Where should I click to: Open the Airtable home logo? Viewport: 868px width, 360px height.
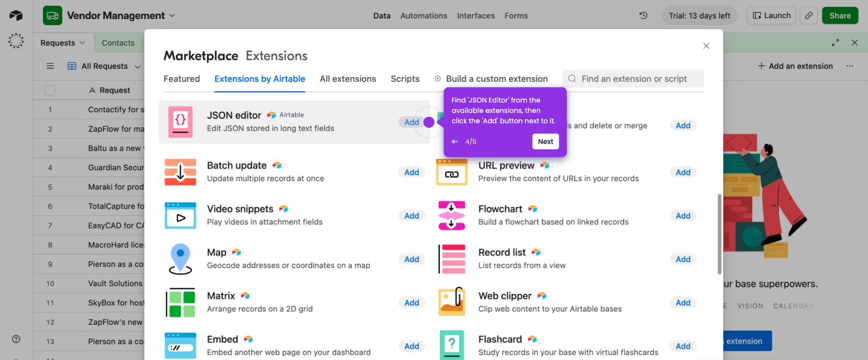click(16, 15)
